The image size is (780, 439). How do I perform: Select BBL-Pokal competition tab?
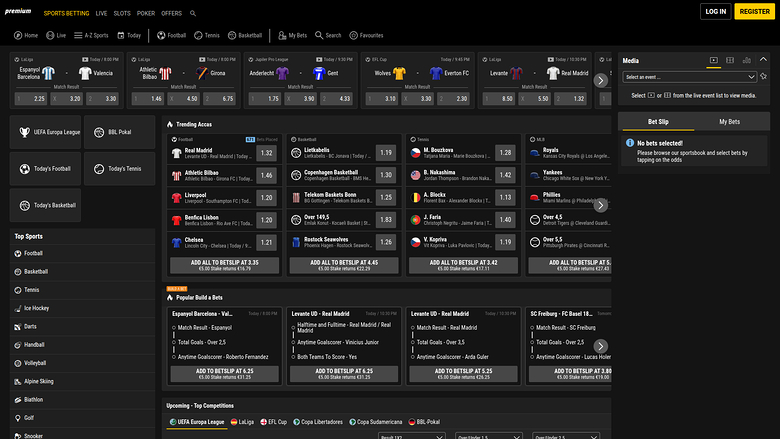click(424, 422)
